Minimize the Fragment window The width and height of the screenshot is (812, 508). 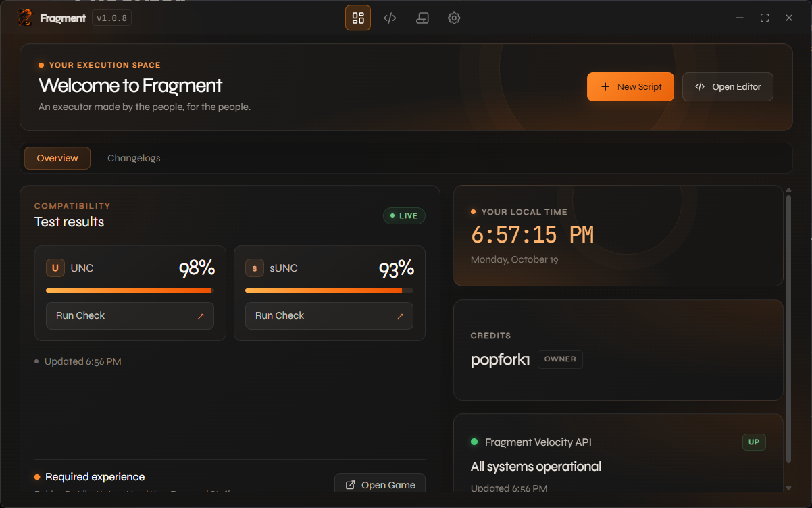[x=740, y=18]
